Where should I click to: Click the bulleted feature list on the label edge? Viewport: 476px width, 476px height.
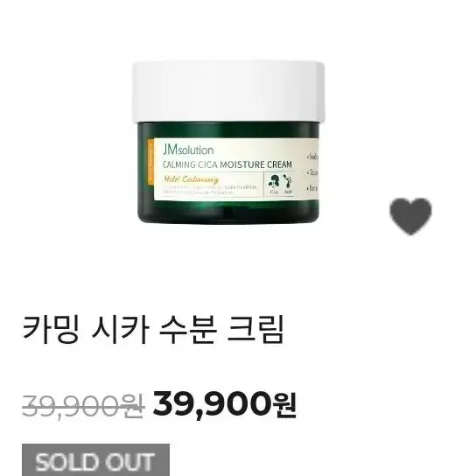click(x=312, y=172)
